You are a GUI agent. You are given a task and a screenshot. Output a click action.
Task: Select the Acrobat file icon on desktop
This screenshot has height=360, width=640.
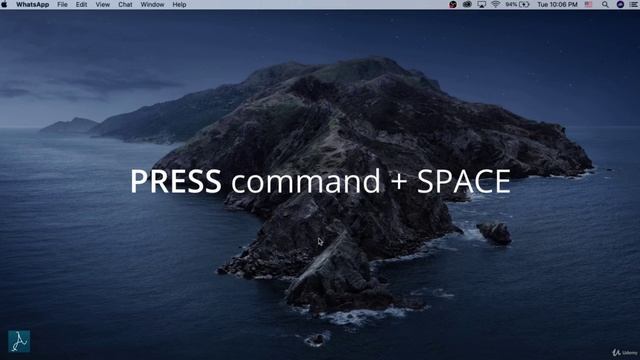pos(19,341)
